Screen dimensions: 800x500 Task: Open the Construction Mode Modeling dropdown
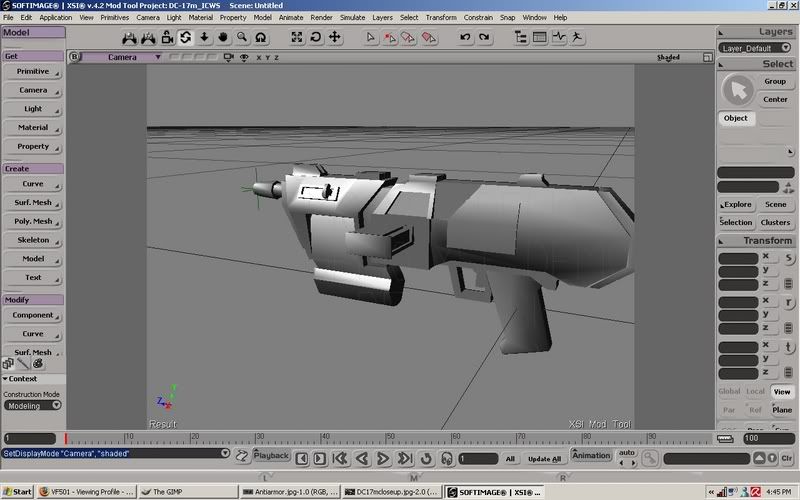tap(33, 406)
